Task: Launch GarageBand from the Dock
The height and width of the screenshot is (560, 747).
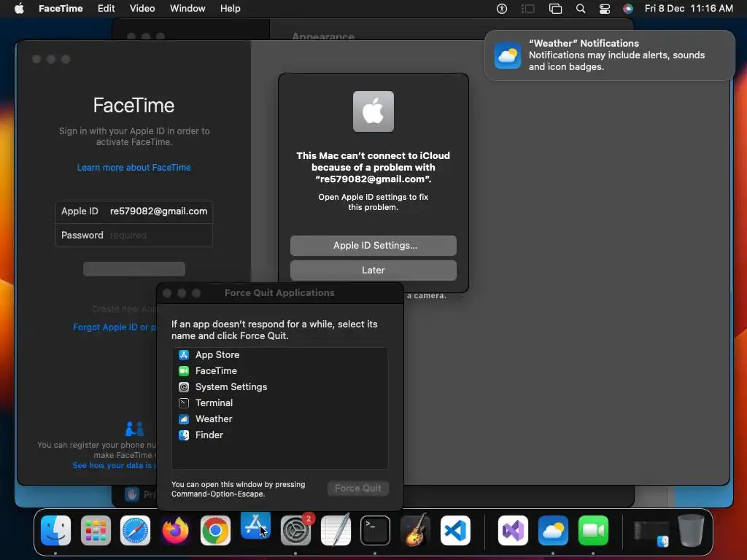Action: tap(415, 530)
